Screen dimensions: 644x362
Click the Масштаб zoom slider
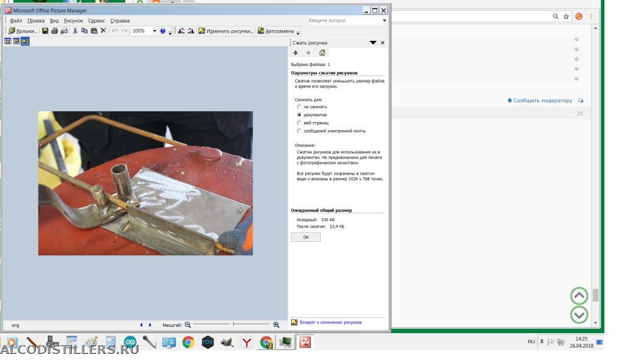(232, 325)
